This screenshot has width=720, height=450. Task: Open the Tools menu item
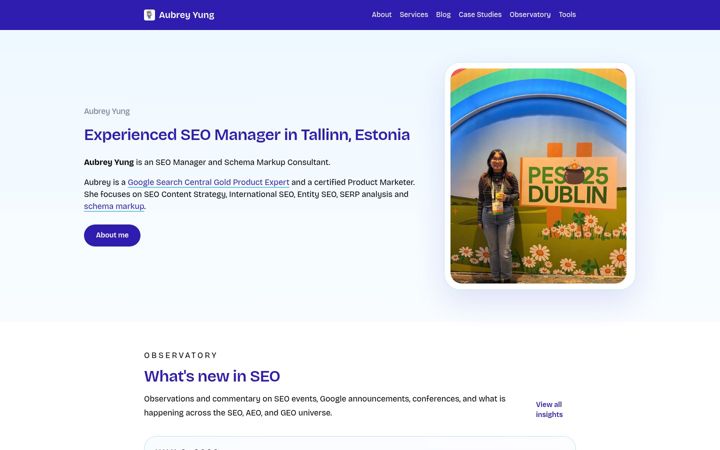567,15
